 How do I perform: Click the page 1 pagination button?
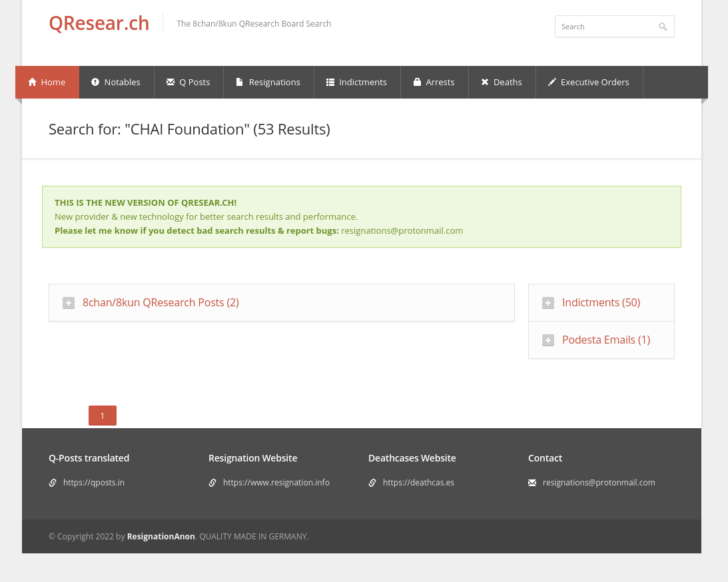click(103, 416)
